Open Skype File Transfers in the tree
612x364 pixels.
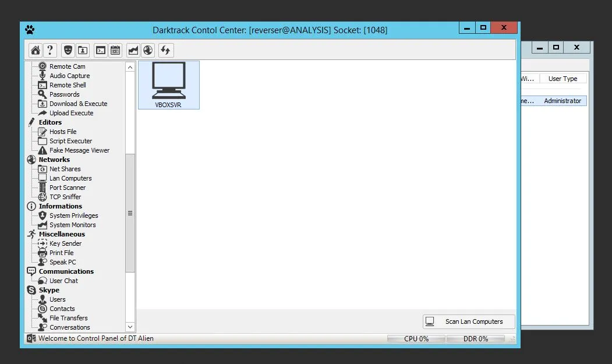[x=68, y=318]
